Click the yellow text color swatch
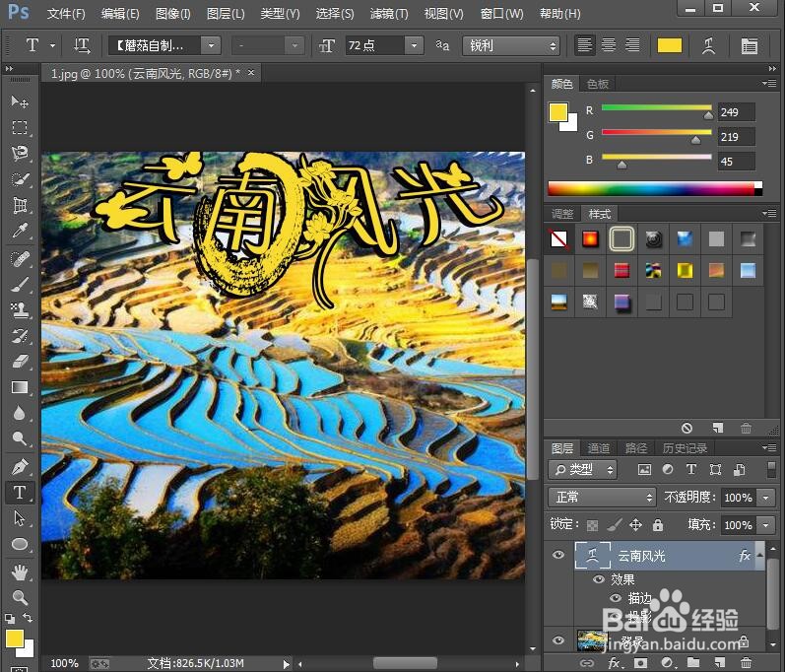Viewport: 785px width, 672px height. tap(670, 45)
